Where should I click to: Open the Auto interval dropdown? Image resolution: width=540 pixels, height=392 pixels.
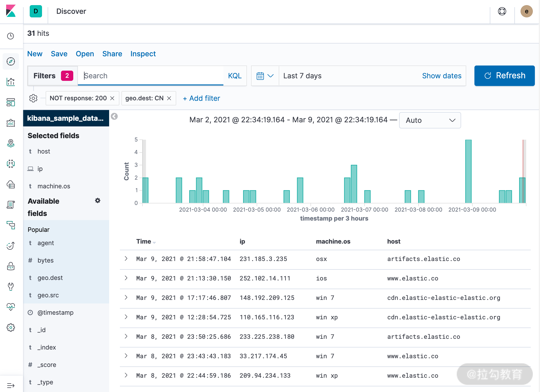tap(430, 120)
